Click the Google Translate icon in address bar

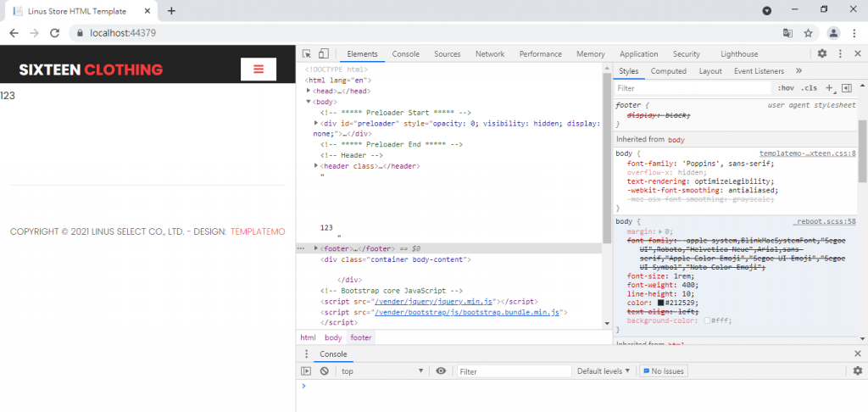[787, 33]
